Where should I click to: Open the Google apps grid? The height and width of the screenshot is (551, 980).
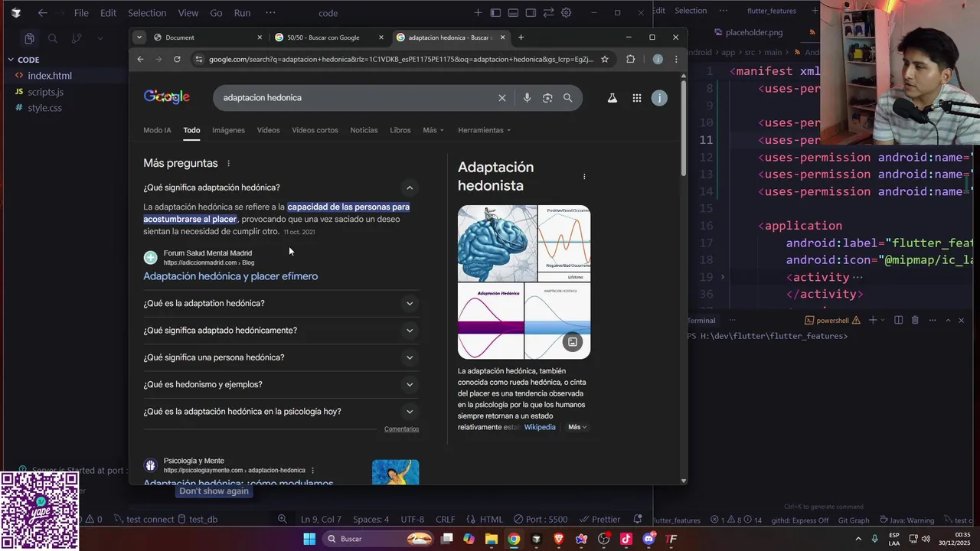(x=636, y=98)
